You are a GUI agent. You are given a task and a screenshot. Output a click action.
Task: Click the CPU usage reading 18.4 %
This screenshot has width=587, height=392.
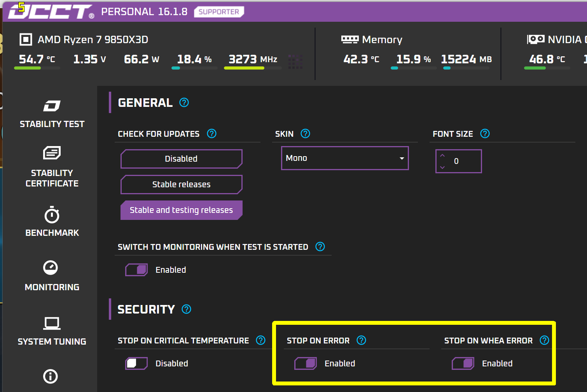194,59
